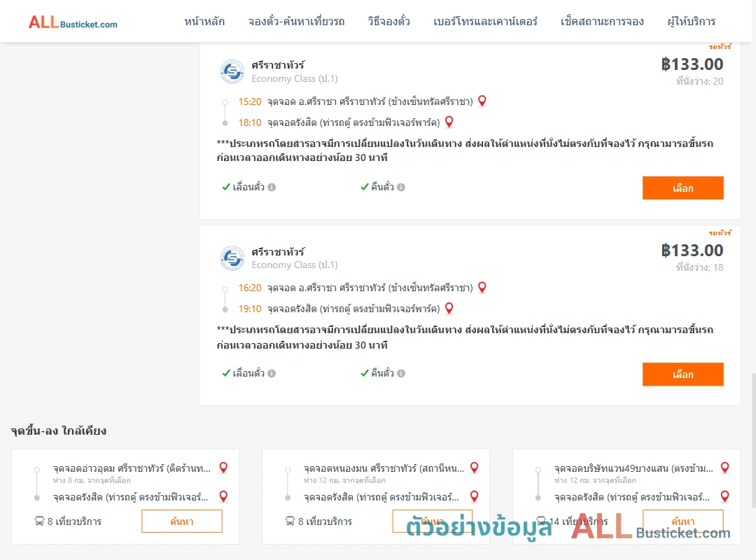The image size is (756, 560).
Task: Open map pin for จุดจอดหนองมน stop
Action: 474,468
